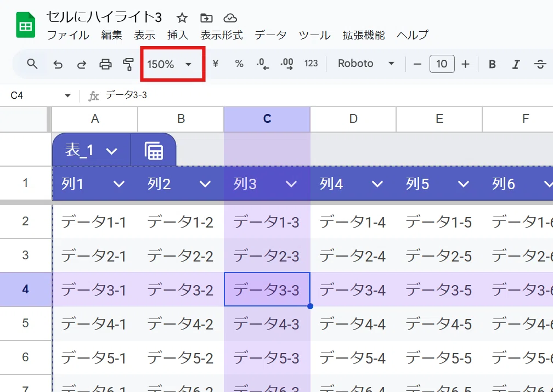
Task: Open the Roboto font dropdown
Action: click(366, 64)
